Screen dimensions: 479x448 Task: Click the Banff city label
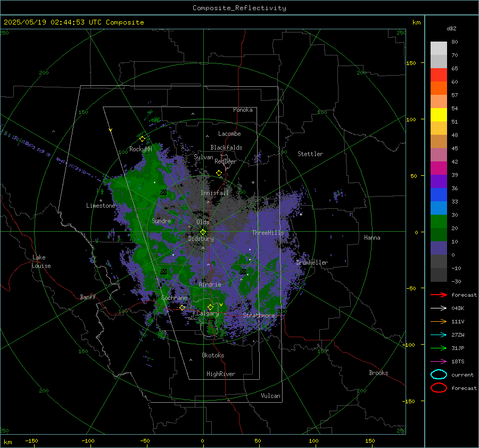point(88,297)
